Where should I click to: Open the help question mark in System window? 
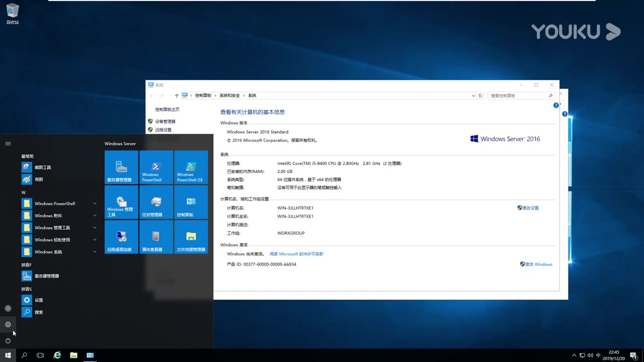(556, 105)
